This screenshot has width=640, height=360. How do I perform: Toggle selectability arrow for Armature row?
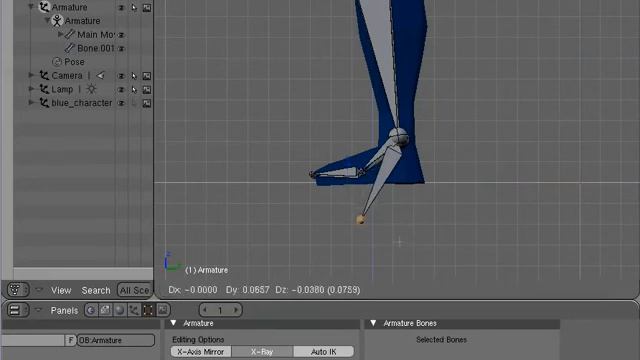coord(134,7)
